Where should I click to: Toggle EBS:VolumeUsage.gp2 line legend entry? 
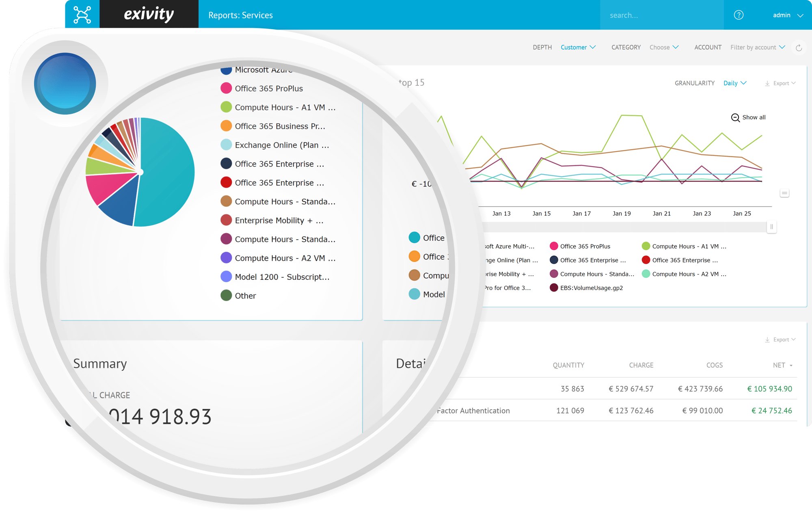coord(586,288)
